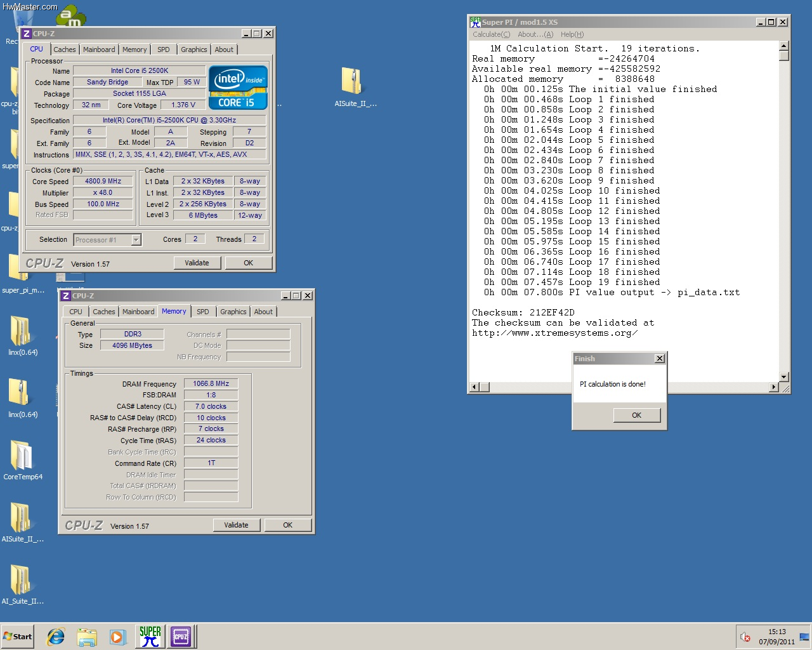The height and width of the screenshot is (650, 812).
Task: Open the CoreTemp64 folder on desktop
Action: [x=23, y=460]
